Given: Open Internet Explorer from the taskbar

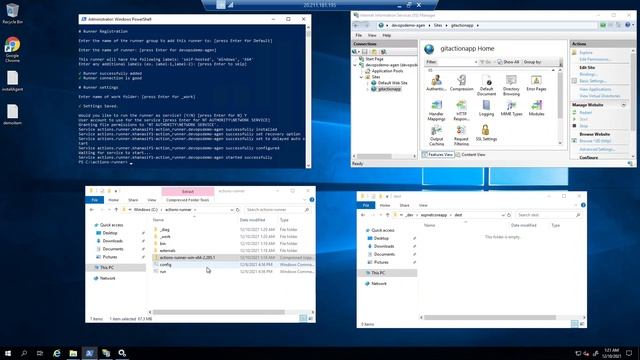Looking at the screenshot, I should pyautogui.click(x=57, y=353).
